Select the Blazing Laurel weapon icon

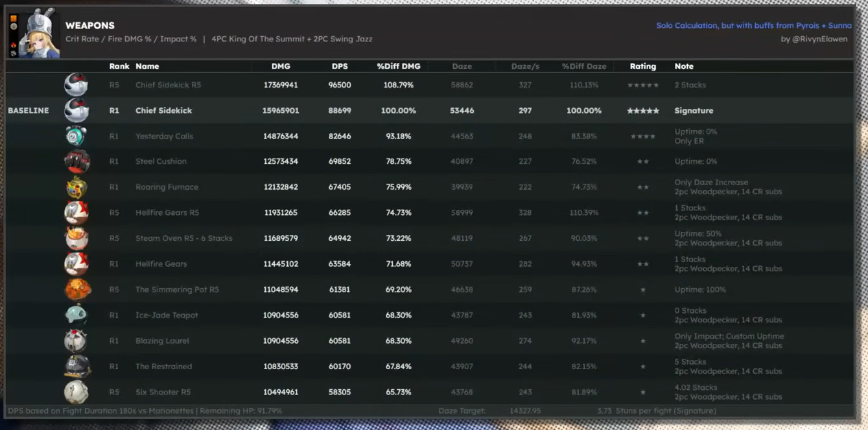[76, 341]
